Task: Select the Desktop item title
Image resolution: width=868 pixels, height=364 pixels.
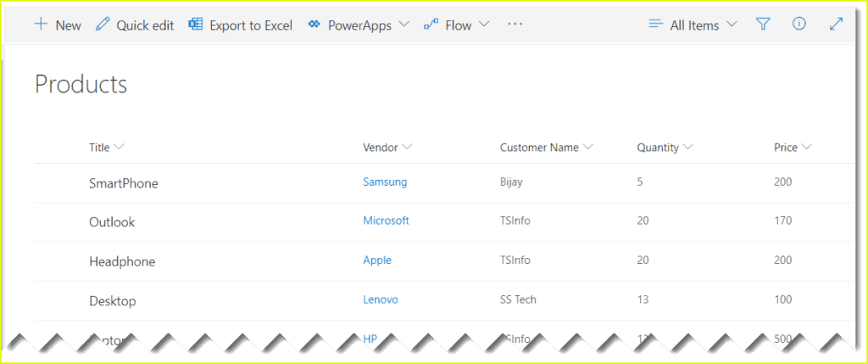Action: coord(113,301)
